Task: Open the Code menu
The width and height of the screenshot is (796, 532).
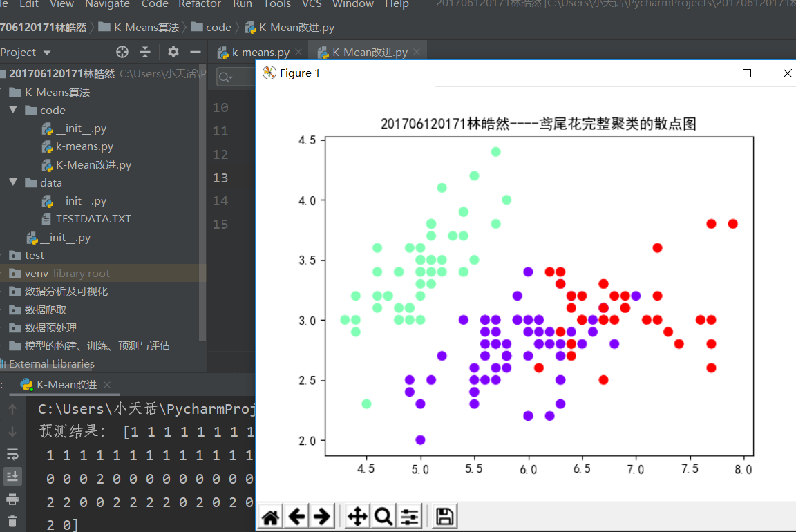Action: [154, 4]
